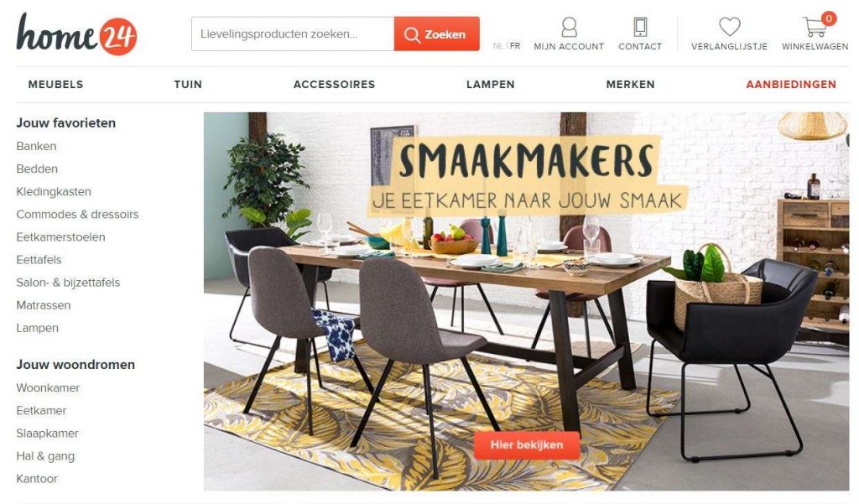This screenshot has width=859, height=504.
Task: Expand the Lampen navigation menu
Action: [x=490, y=85]
